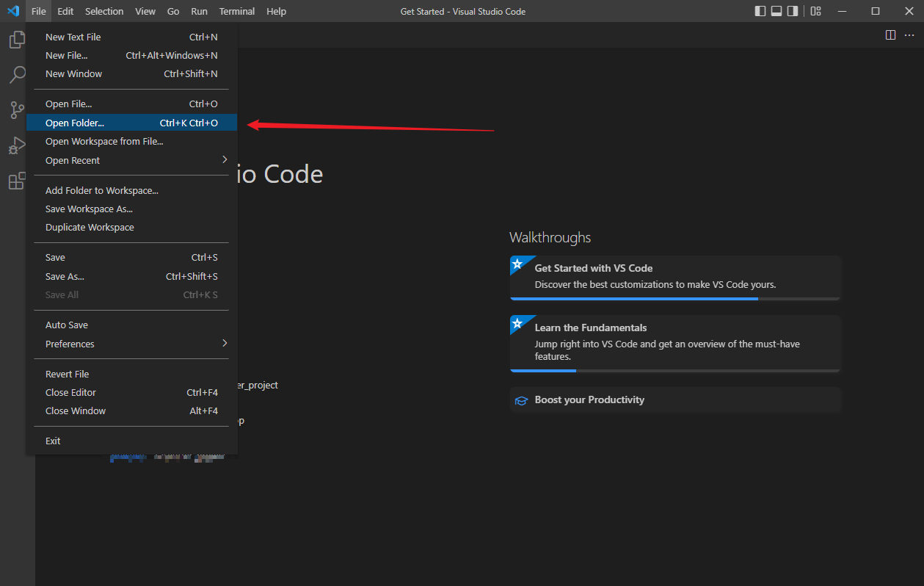Open the Selection menu

tap(104, 11)
